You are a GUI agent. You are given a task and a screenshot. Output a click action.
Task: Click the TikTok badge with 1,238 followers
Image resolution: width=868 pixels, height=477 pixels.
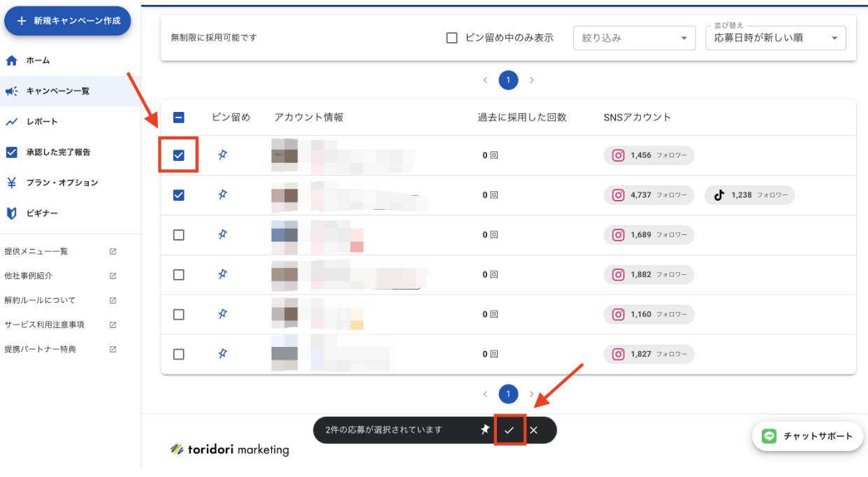click(x=749, y=195)
